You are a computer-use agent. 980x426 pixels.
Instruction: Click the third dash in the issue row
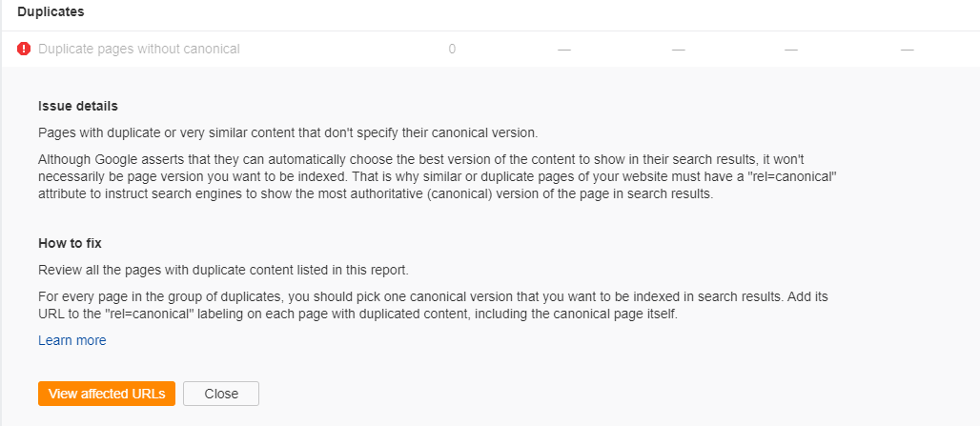[x=791, y=49]
